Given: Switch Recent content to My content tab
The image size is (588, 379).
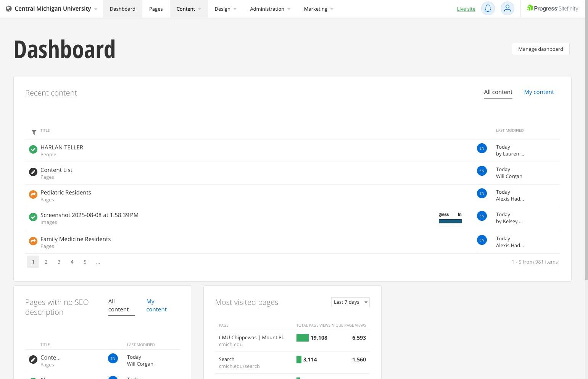Looking at the screenshot, I should pos(539,92).
